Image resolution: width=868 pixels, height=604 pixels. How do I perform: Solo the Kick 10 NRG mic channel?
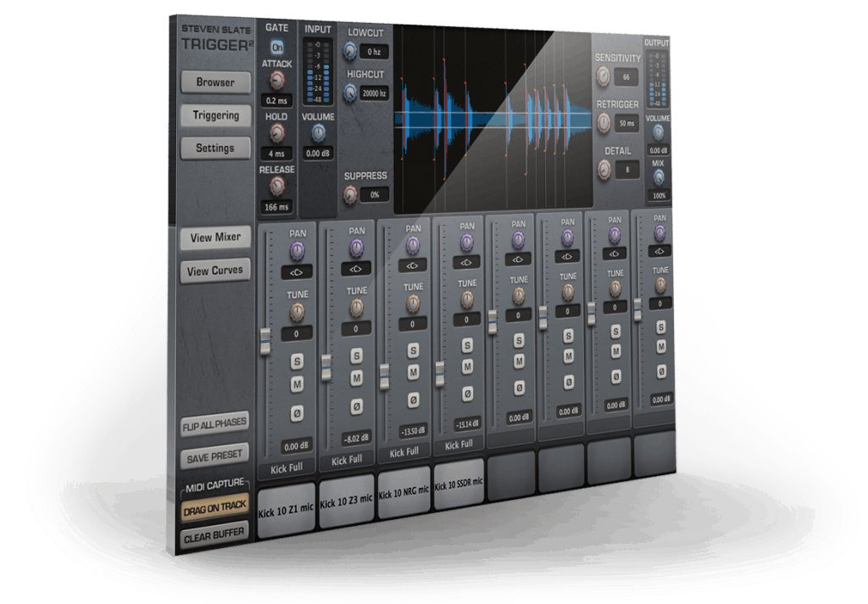pos(413,350)
